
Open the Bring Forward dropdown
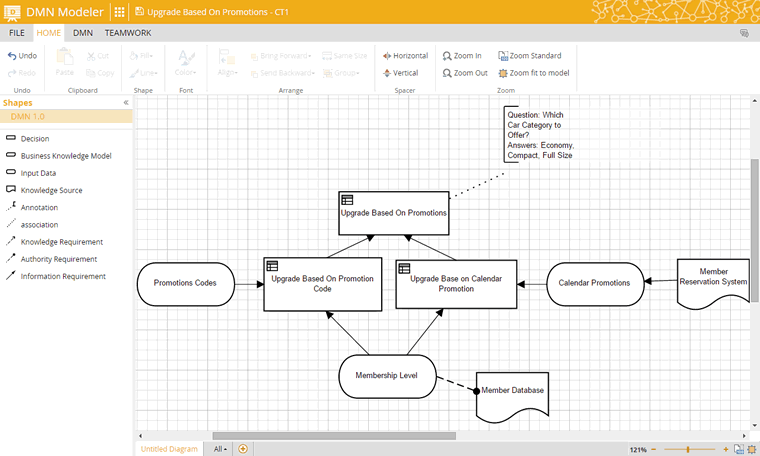pyautogui.click(x=281, y=56)
